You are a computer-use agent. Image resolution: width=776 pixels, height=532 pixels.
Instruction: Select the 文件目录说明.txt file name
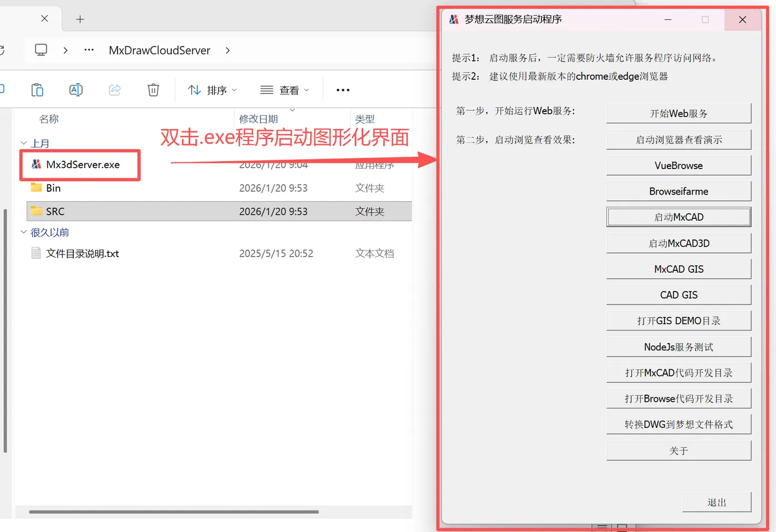pyautogui.click(x=82, y=253)
